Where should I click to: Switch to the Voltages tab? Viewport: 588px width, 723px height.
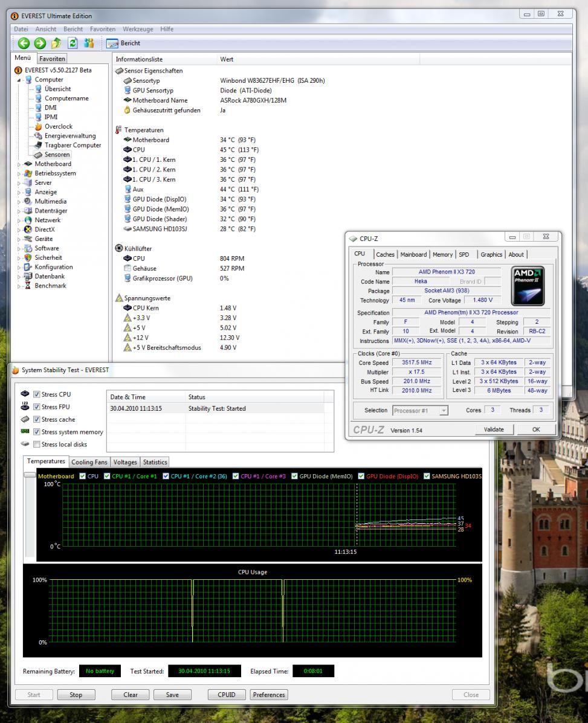125,462
